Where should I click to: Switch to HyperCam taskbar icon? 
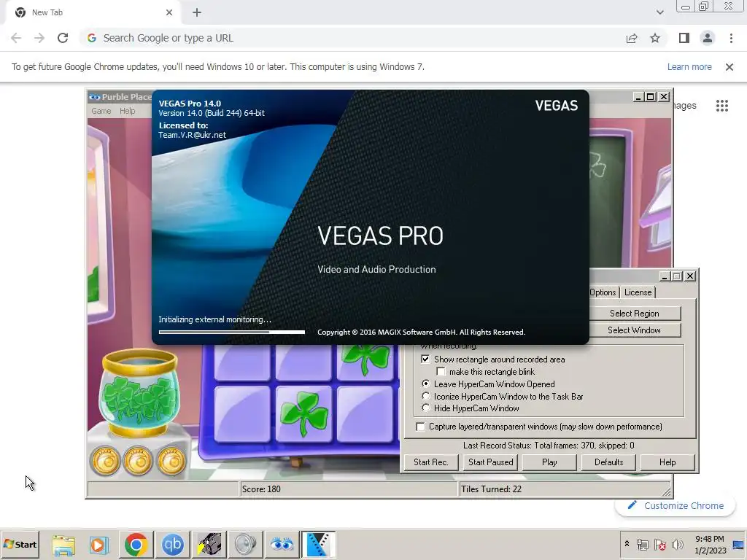coord(209,544)
